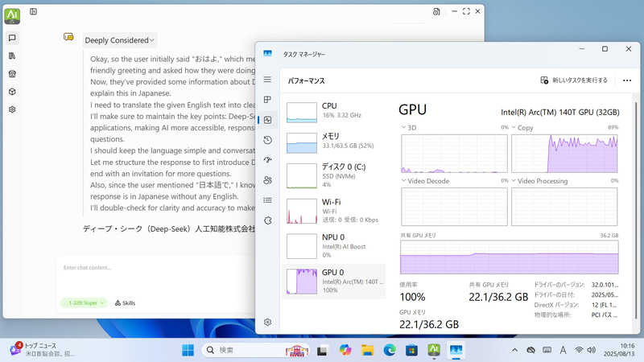Open Microsoft Edge from taskbar
The height and width of the screenshot is (362, 644).
tap(390, 350)
